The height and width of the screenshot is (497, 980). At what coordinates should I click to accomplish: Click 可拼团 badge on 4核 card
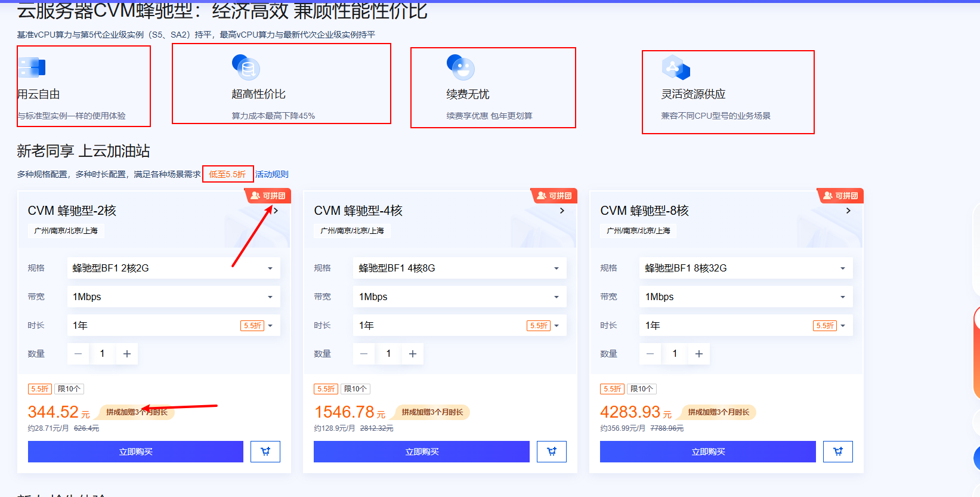(x=554, y=196)
